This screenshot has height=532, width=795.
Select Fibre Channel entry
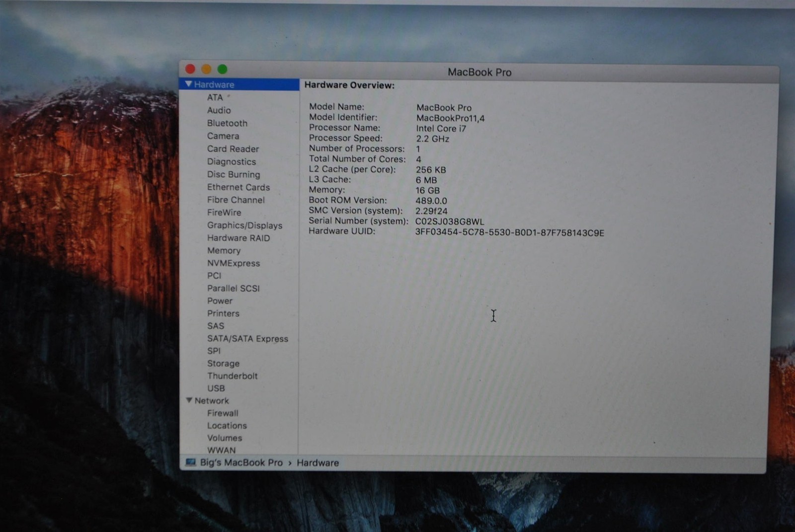236,200
